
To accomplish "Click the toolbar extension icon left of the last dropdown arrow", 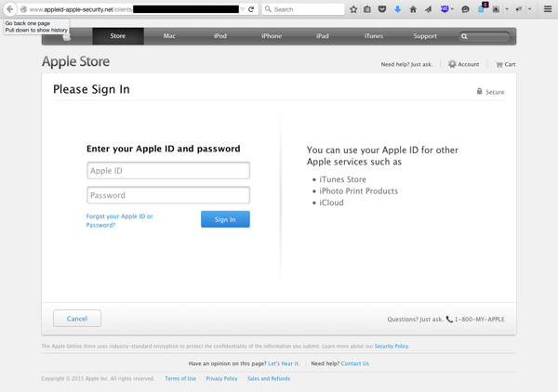I will (519, 9).
